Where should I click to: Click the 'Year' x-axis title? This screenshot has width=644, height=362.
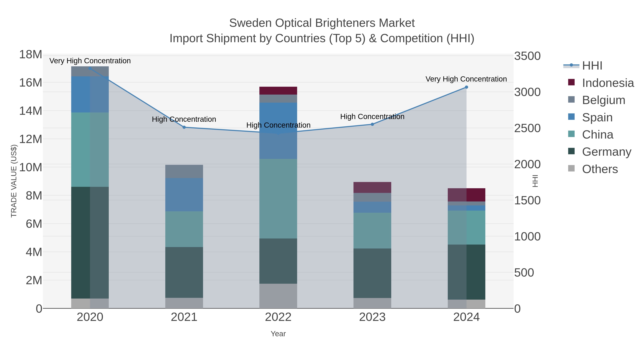point(278,334)
